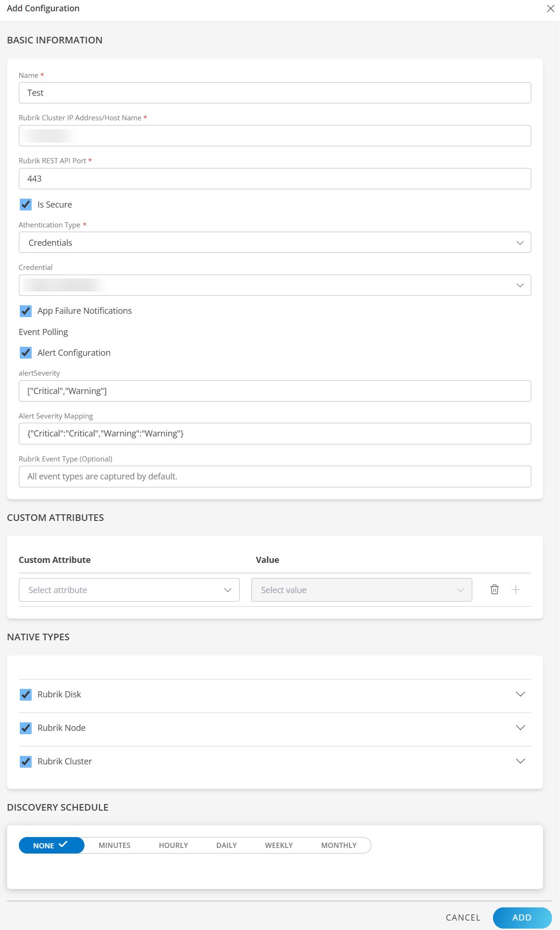Click the CUSTOM ATTRIBUTES heading
This screenshot has width=560, height=930.
click(x=55, y=518)
